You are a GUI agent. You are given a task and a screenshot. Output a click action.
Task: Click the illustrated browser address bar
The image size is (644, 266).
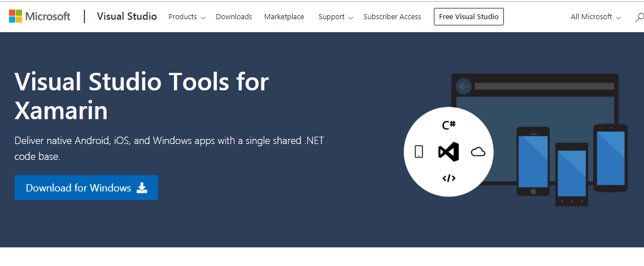543,86
